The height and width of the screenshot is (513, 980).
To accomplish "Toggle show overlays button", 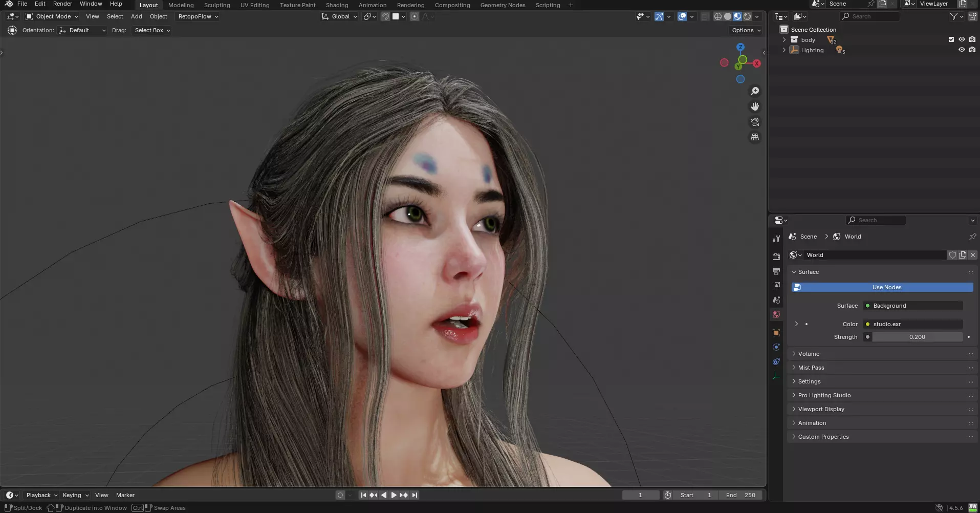I will [682, 16].
